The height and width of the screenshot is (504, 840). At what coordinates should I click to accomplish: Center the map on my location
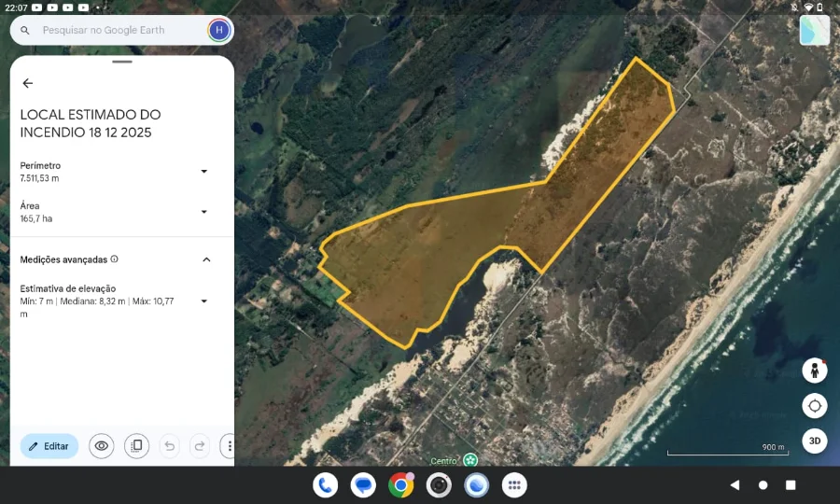pos(814,406)
